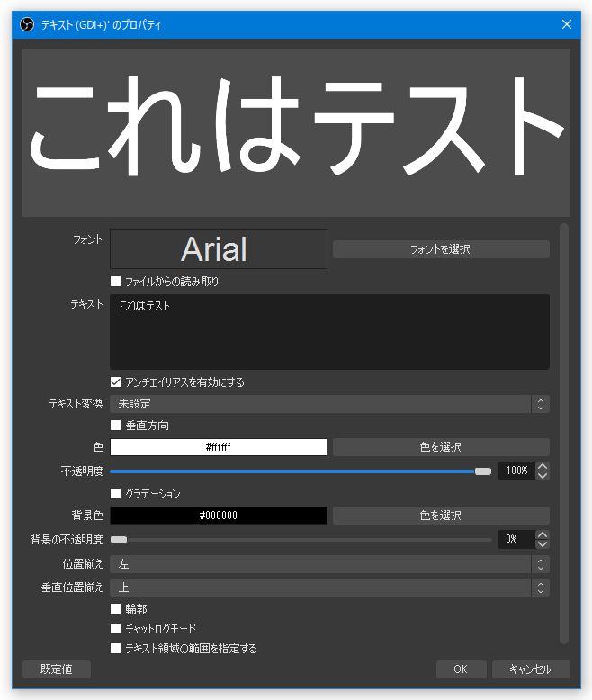Click the フォントを選択 button
592x700 pixels.
tap(441, 249)
